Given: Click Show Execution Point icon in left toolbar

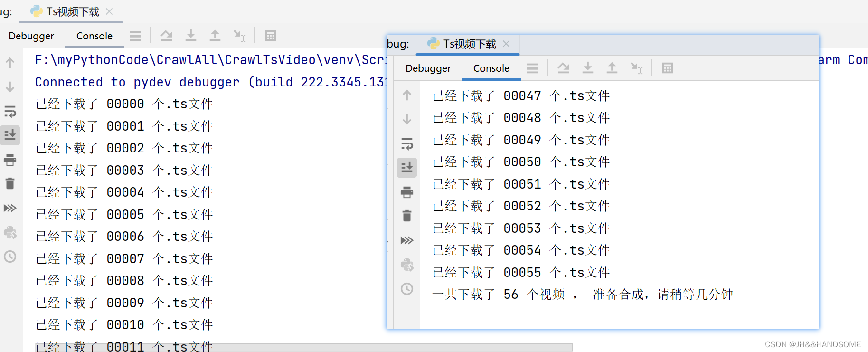Looking at the screenshot, I should point(135,36).
